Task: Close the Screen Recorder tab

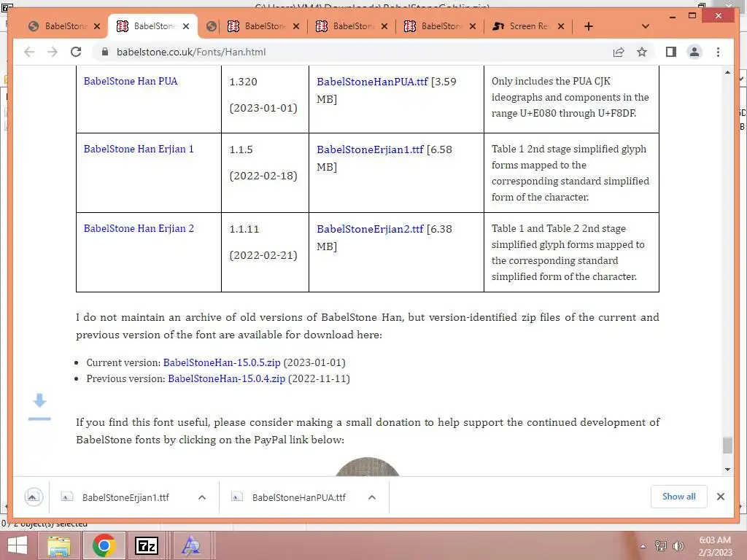Action: (x=561, y=26)
